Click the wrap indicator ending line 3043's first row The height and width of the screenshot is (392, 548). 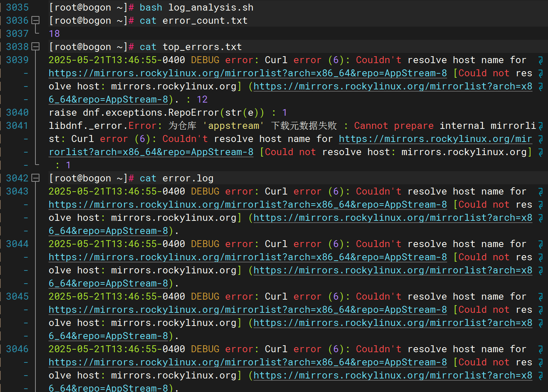point(540,192)
